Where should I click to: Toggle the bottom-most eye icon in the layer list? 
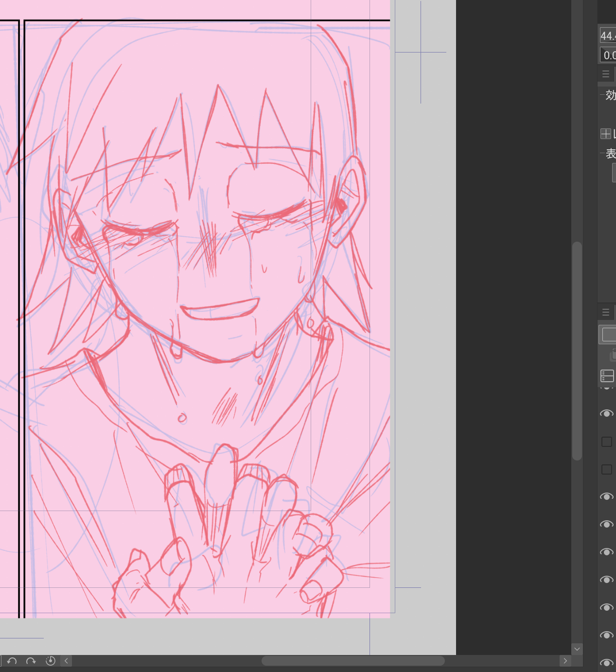point(606,663)
